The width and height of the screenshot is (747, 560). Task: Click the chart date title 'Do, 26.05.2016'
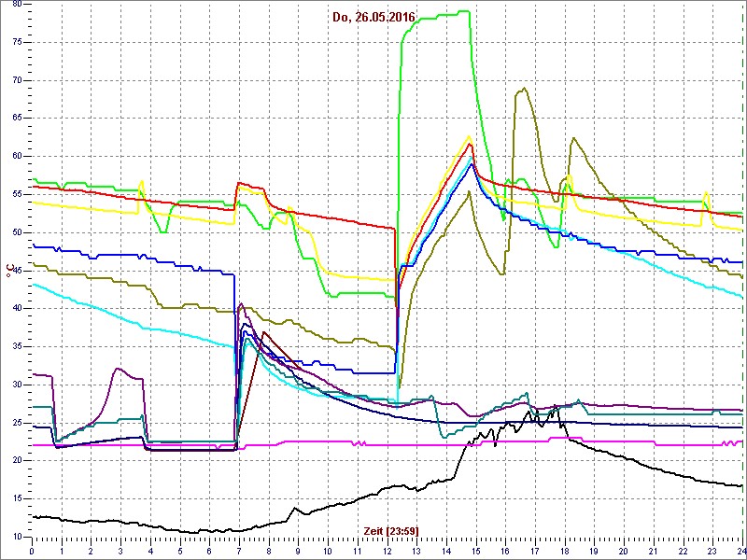click(374, 18)
